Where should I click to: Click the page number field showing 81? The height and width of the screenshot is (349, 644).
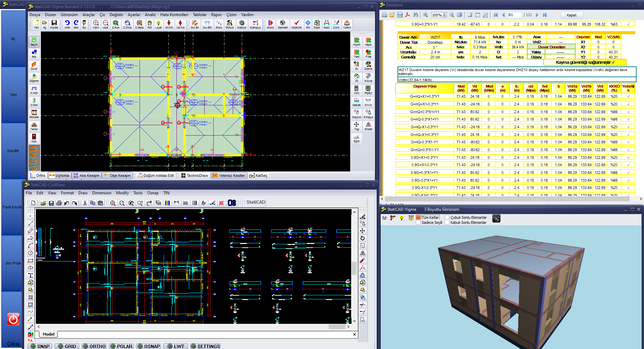click(x=514, y=15)
